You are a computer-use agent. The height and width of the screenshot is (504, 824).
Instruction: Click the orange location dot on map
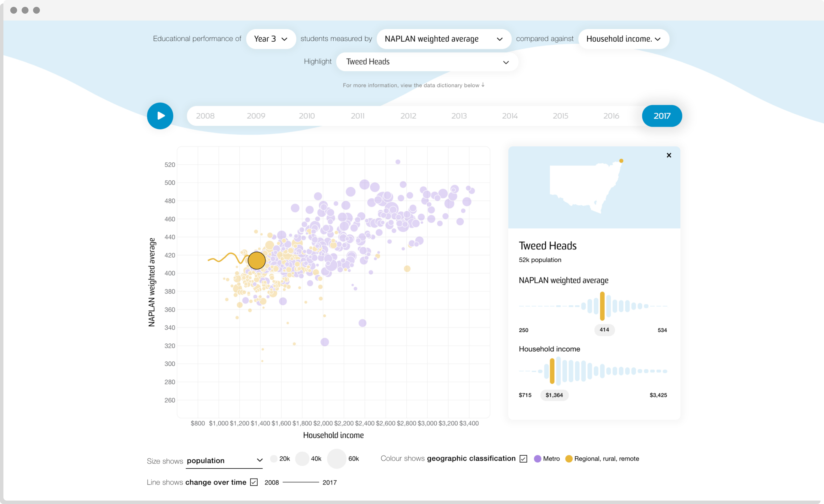click(621, 161)
